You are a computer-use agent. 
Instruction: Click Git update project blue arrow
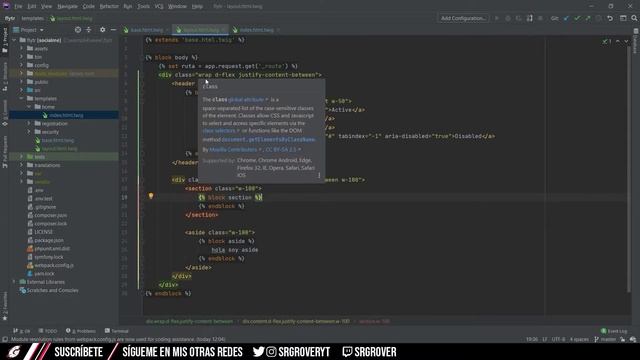point(566,18)
